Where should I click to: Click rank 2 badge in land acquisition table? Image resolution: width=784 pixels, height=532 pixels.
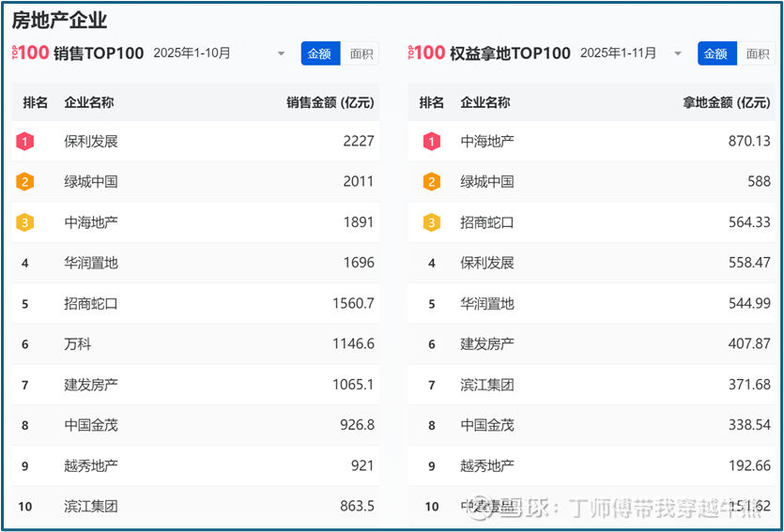[432, 182]
